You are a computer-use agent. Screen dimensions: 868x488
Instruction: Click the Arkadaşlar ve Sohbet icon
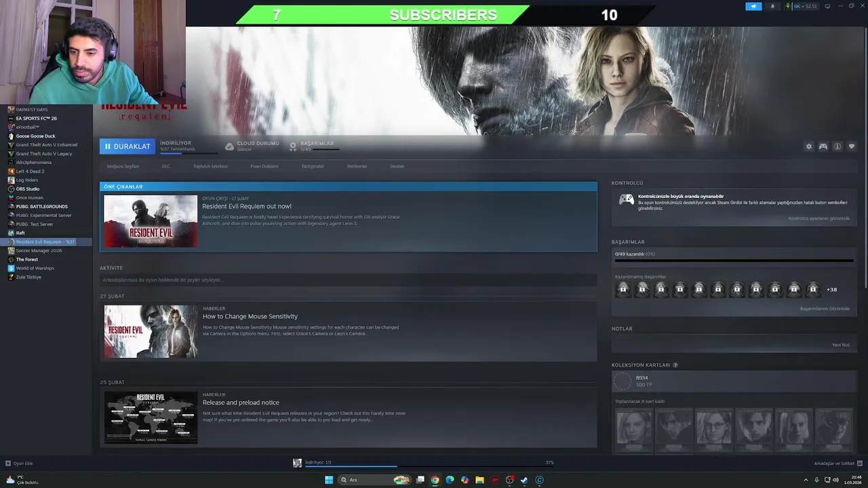tap(860, 464)
